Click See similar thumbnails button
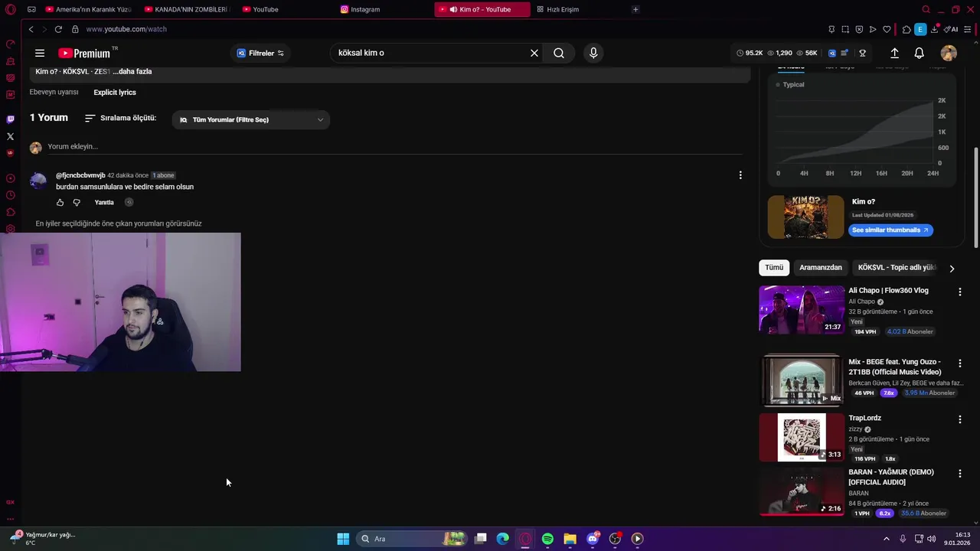This screenshot has height=551, width=980. click(890, 230)
